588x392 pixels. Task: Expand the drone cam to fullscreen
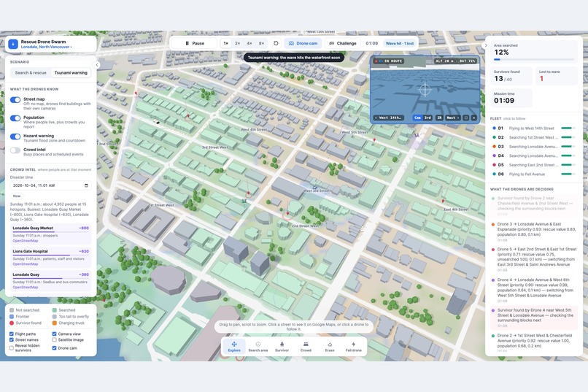466,118
